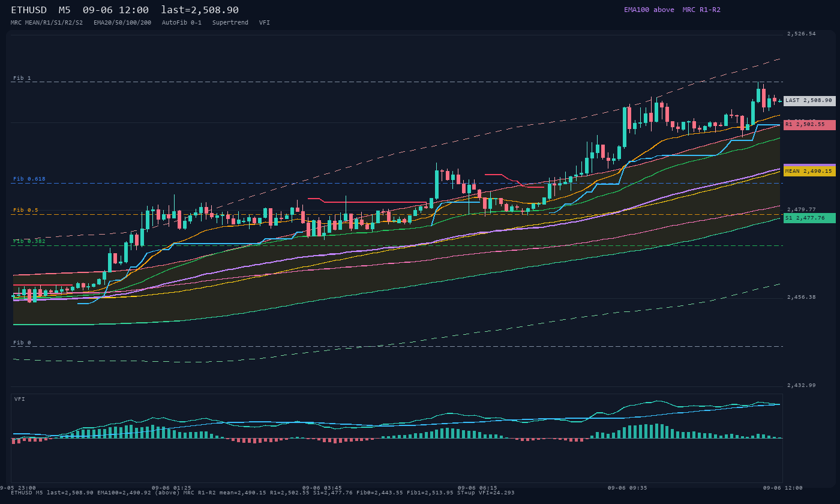The width and height of the screenshot is (840, 504).
Task: Click the '09-06 09:35' time axis label
Action: tap(628, 488)
